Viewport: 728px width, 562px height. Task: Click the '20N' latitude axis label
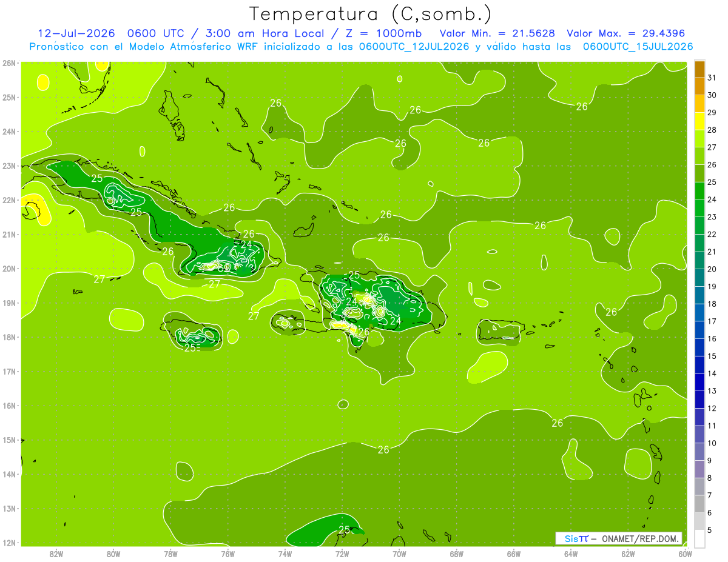[8, 269]
